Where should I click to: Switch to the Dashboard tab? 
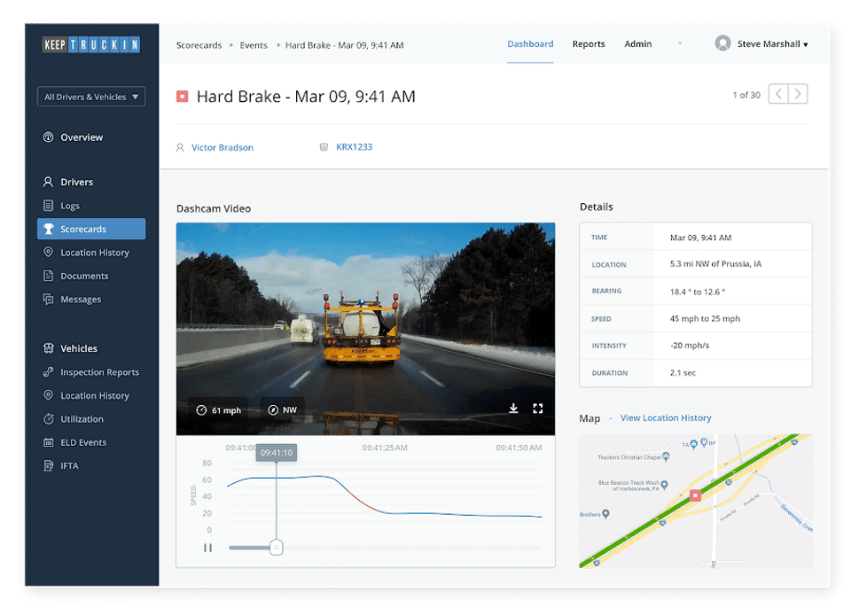click(530, 44)
